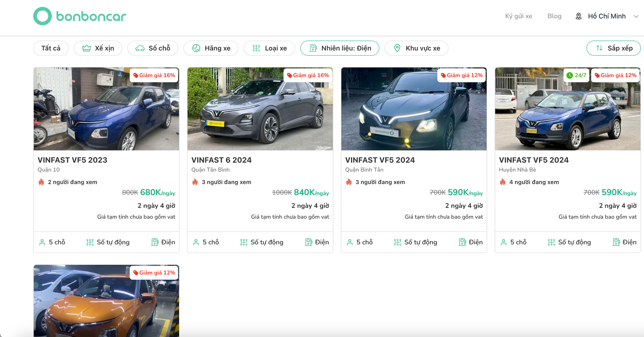This screenshot has height=337, width=644.
Task: Click the gearbox icon in Loại xe
Action: pyautogui.click(x=256, y=48)
